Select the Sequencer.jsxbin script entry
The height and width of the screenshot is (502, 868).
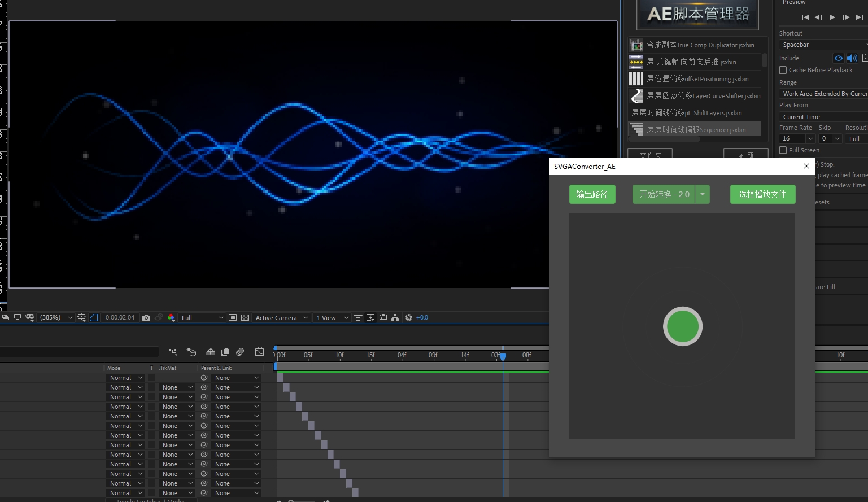695,129
